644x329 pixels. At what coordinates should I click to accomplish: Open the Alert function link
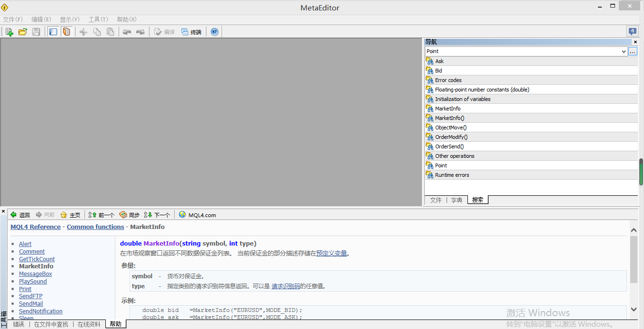[25, 244]
